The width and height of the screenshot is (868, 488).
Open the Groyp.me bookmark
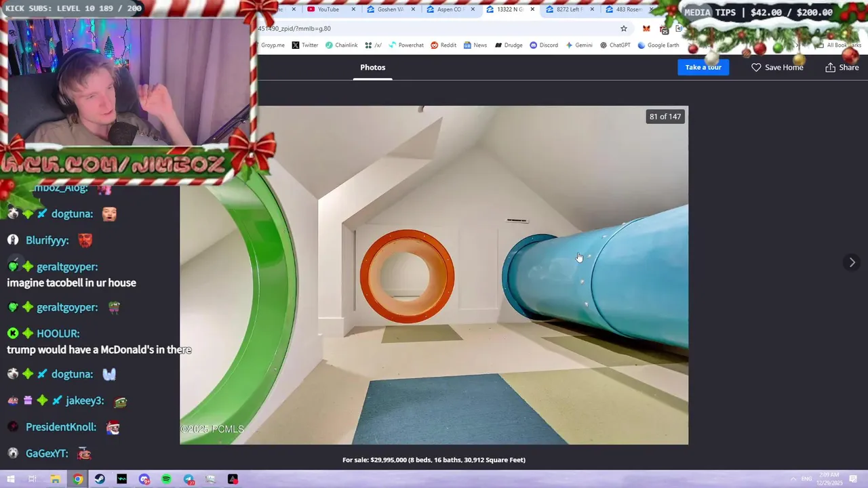[x=272, y=45]
